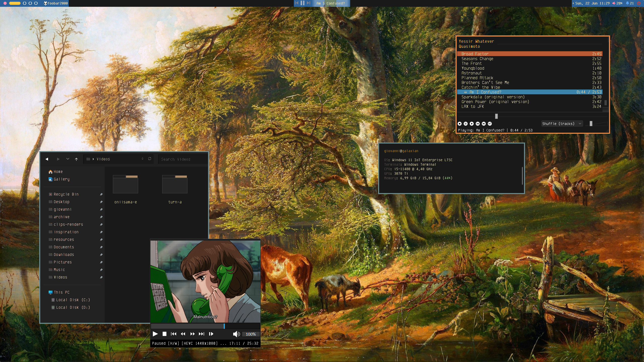
Task: Pause playback in foobar2000 controls
Action: click(465, 124)
